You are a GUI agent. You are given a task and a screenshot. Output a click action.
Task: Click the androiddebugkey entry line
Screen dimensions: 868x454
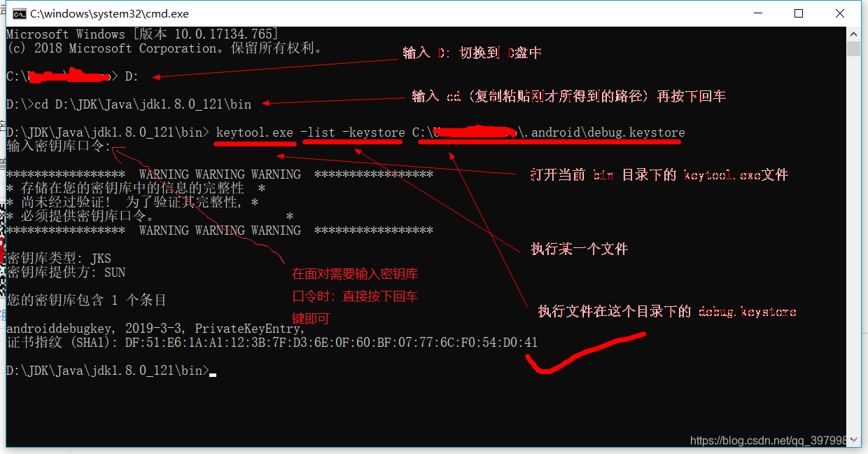click(155, 329)
